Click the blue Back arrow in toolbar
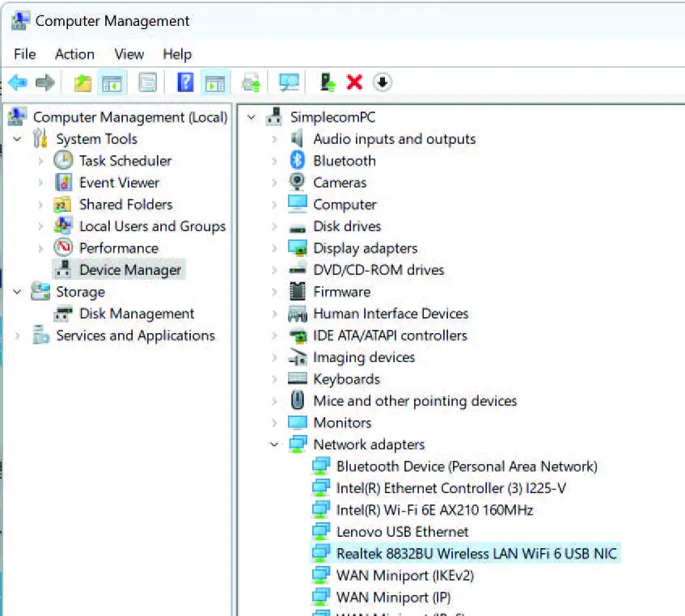The height and width of the screenshot is (616, 685). click(18, 82)
